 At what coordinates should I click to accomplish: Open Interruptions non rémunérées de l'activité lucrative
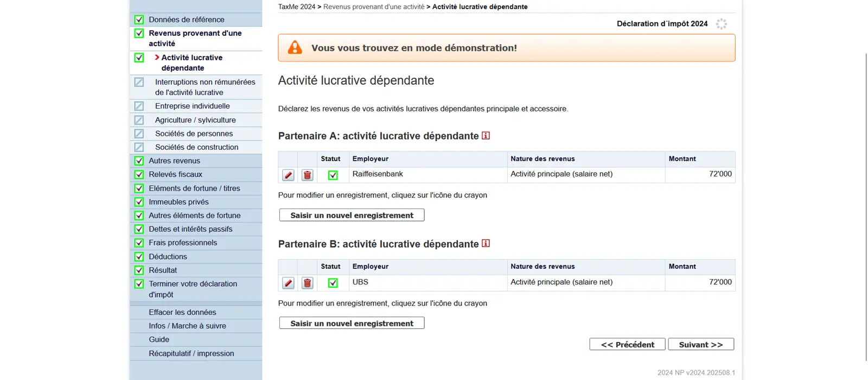[205, 87]
